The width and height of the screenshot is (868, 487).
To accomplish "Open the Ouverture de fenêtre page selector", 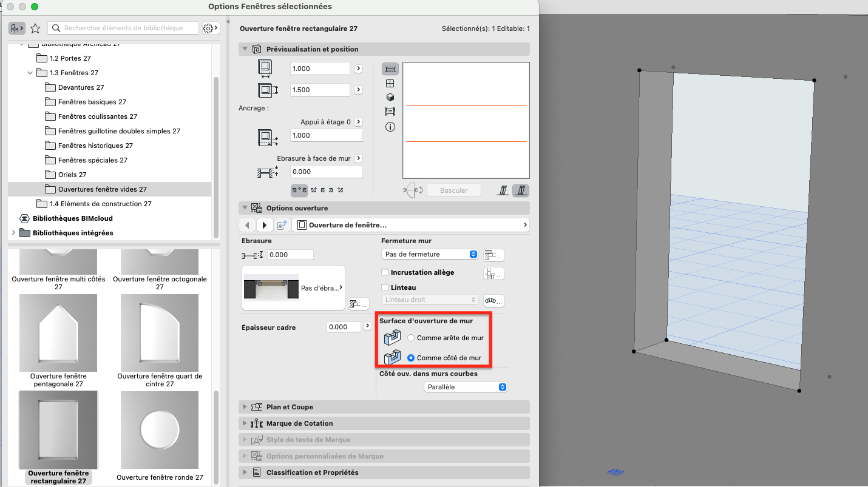I will pos(410,225).
